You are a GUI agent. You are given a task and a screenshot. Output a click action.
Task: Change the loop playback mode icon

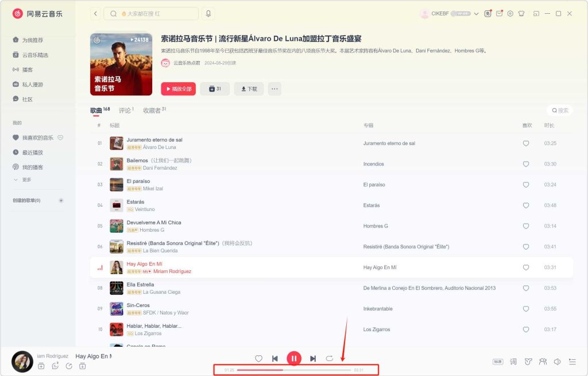[x=330, y=358]
